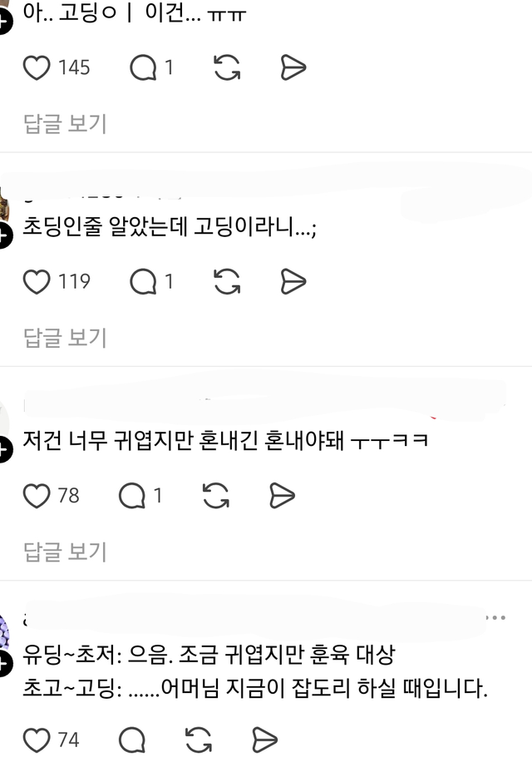Screen dimensions: 532x777
Task: Share the 저건 너무 귀엽지만 comment
Action: pyautogui.click(x=283, y=496)
